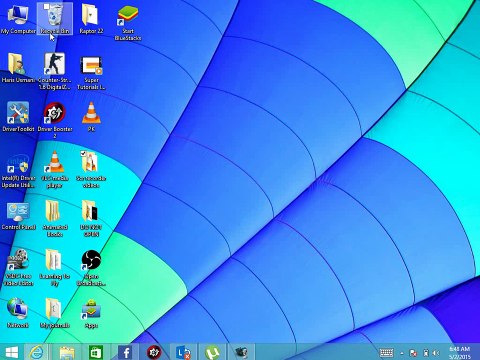
Task: Open Driver Booster from the taskbar
Action: 154,352
